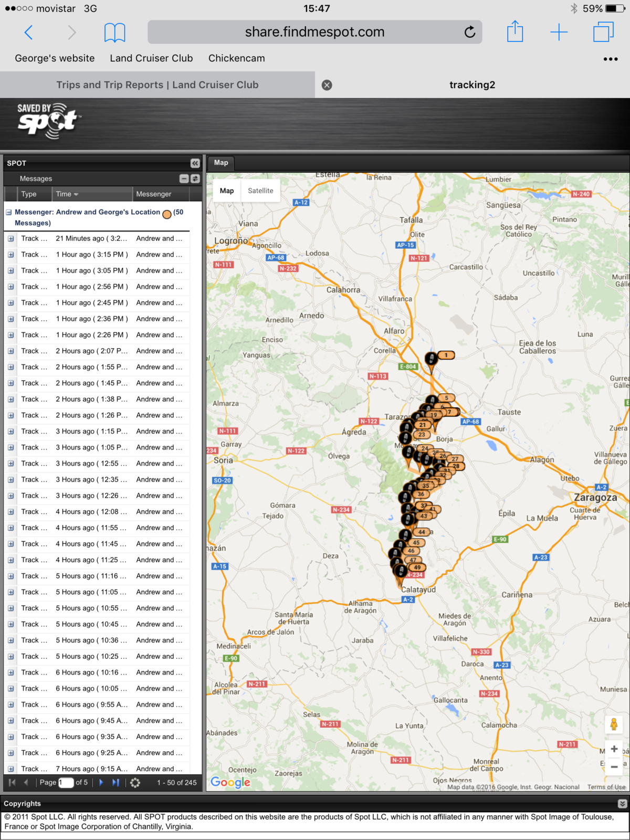
Task: Select map marker number 1
Action: [x=446, y=355]
